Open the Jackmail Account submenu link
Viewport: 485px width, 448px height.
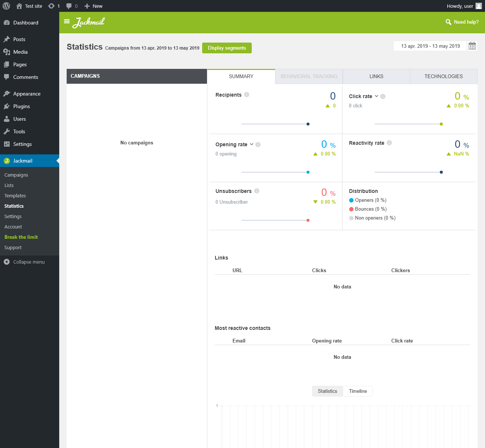pos(13,227)
